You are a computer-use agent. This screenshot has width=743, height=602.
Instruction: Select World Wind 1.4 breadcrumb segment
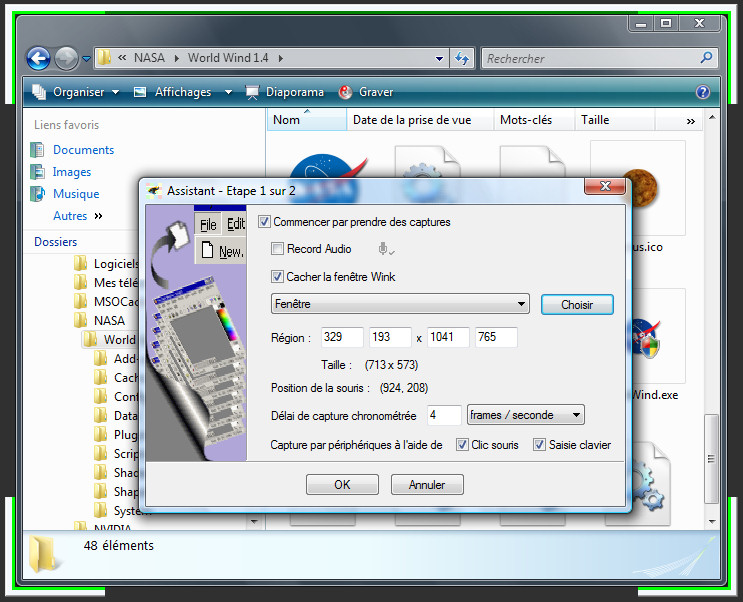click(x=228, y=58)
